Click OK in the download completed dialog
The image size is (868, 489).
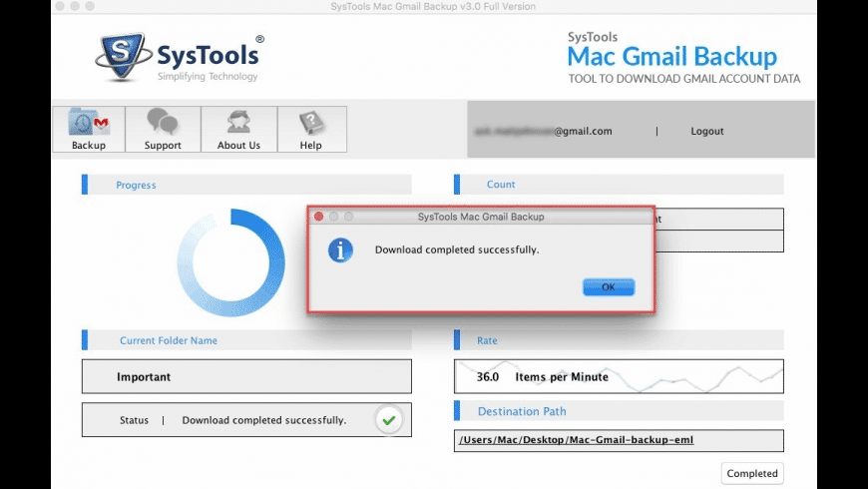point(609,286)
